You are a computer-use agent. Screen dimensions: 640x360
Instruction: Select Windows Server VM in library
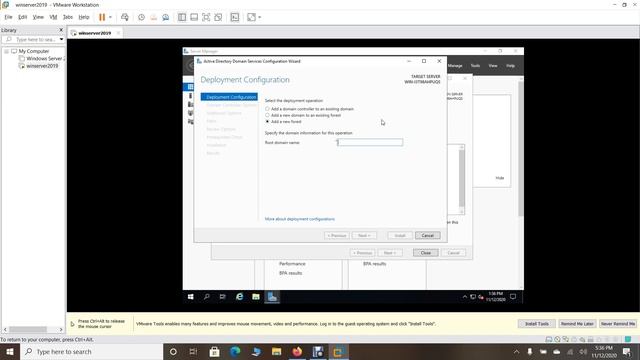pyautogui.click(x=42, y=59)
